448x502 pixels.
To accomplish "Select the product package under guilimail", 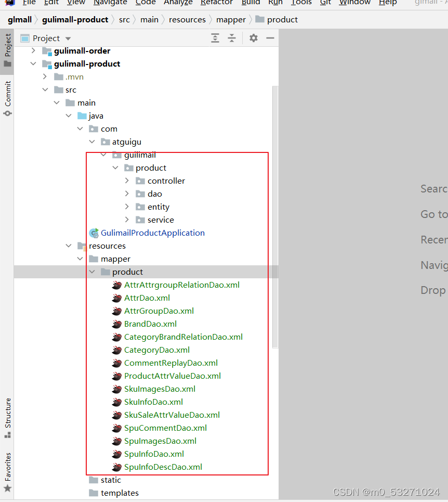I will (x=151, y=168).
